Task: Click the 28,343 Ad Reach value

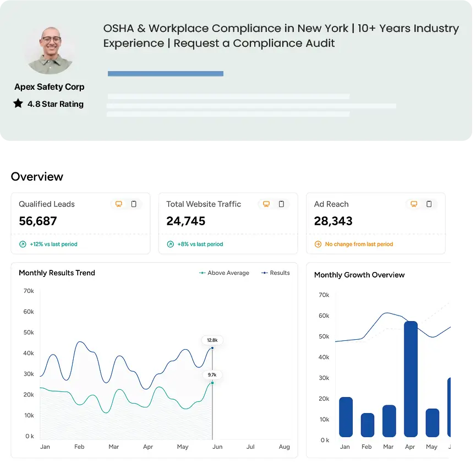Action: (333, 221)
